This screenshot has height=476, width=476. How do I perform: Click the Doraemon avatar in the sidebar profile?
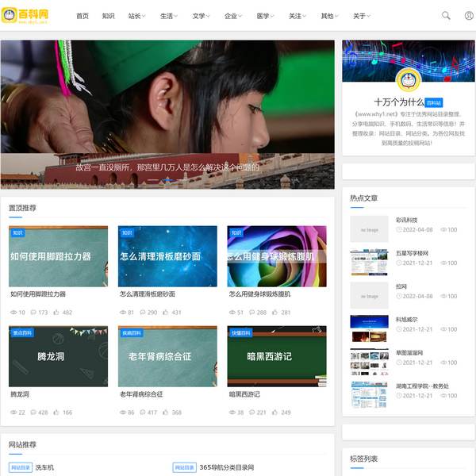(x=409, y=81)
